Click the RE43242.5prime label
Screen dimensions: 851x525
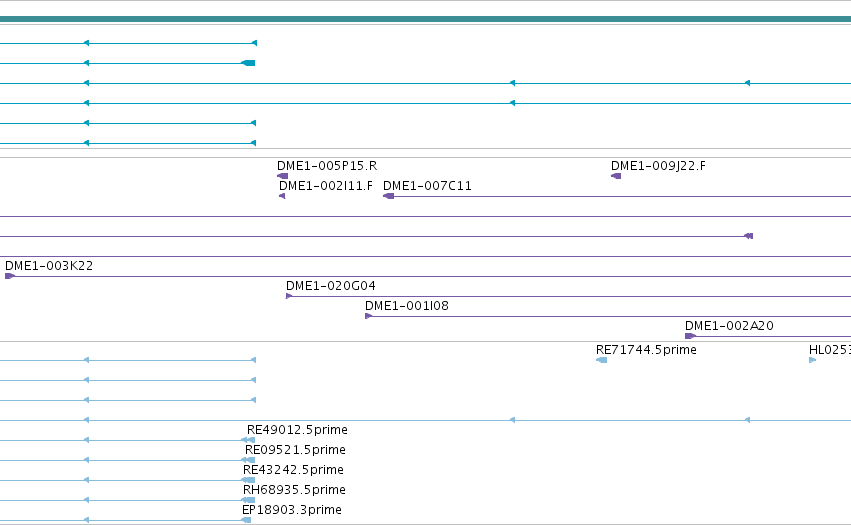293,470
